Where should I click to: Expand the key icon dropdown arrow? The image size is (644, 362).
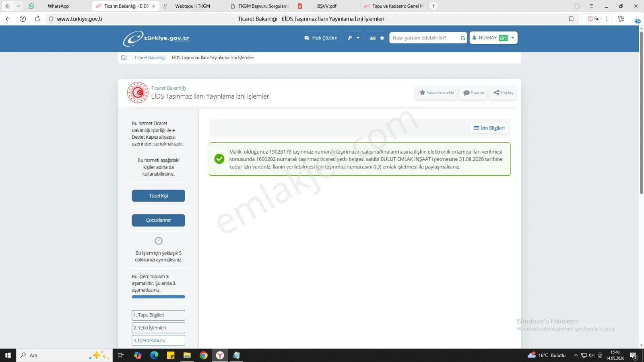click(358, 38)
